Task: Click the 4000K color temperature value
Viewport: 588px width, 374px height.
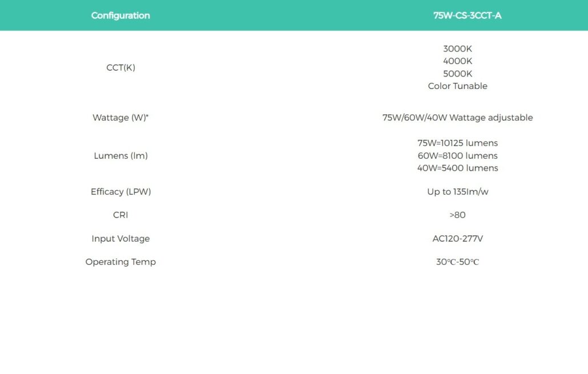Action: (x=457, y=61)
